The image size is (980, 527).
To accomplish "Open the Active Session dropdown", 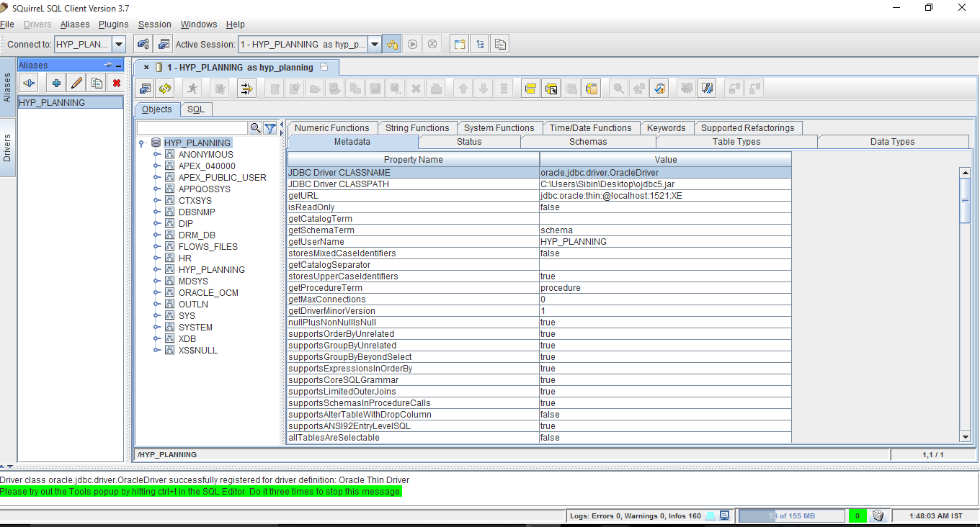I will click(375, 44).
